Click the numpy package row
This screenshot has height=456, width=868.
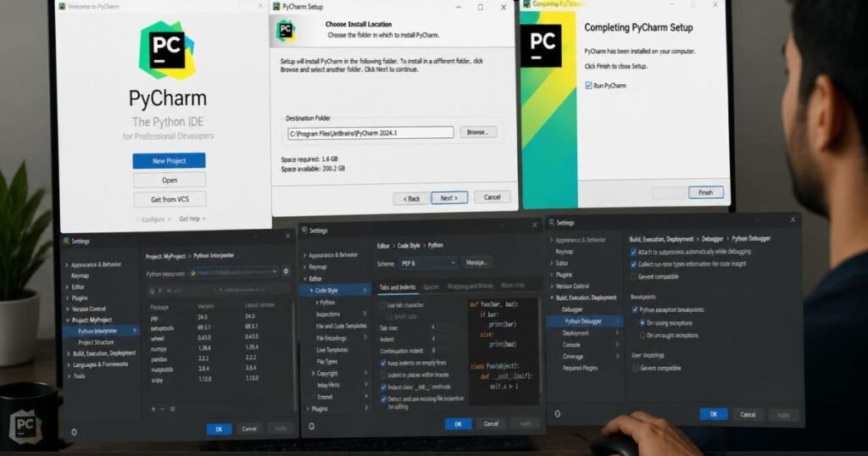(219, 348)
